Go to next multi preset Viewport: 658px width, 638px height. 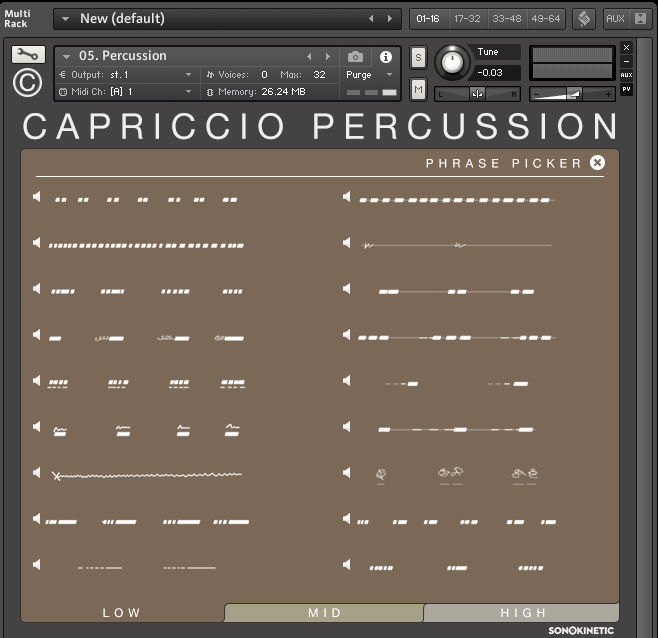tap(390, 19)
